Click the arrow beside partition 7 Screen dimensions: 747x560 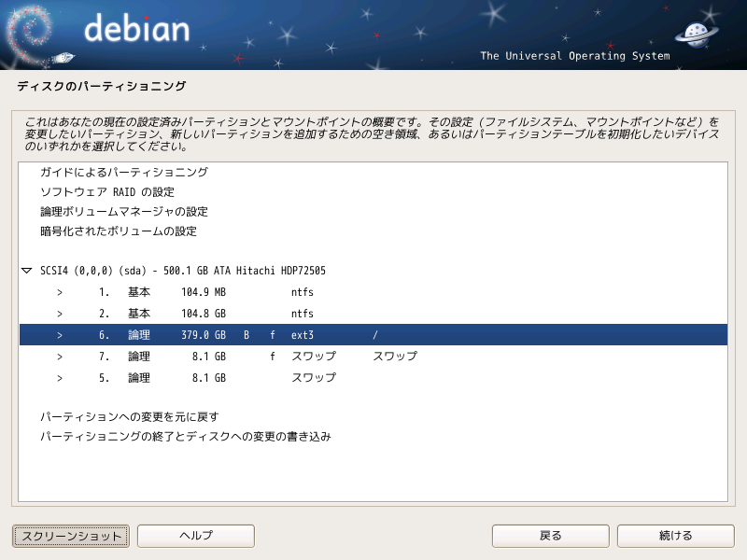point(60,357)
